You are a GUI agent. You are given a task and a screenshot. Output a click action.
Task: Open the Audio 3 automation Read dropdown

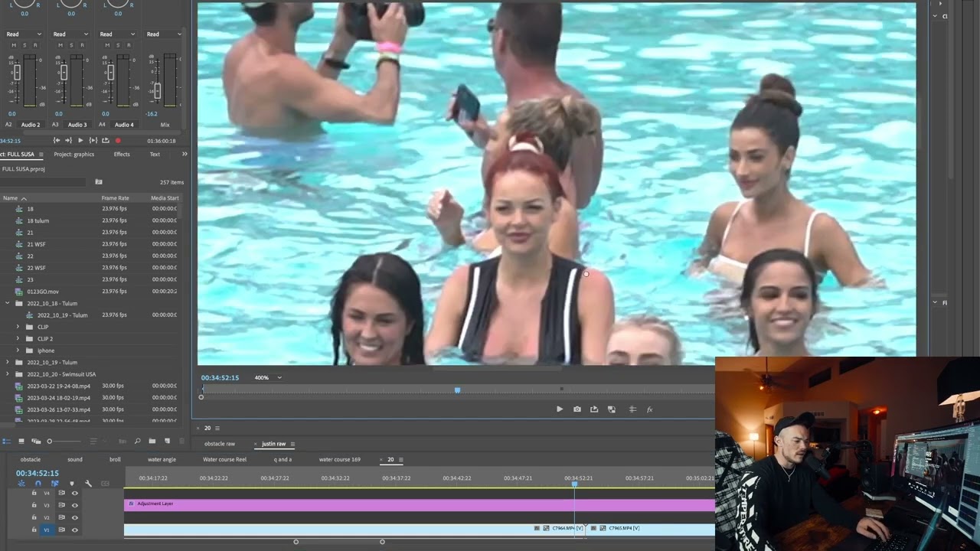pos(71,34)
